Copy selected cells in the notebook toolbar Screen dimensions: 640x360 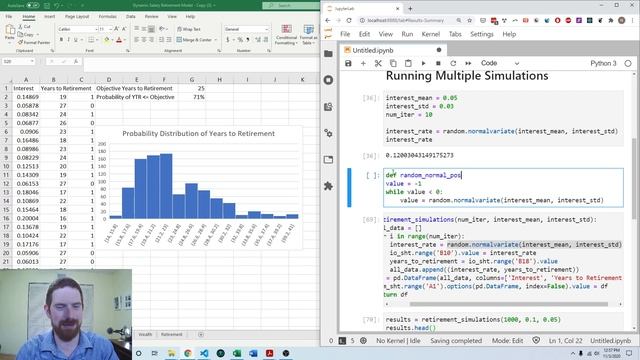pyautogui.click(x=393, y=63)
